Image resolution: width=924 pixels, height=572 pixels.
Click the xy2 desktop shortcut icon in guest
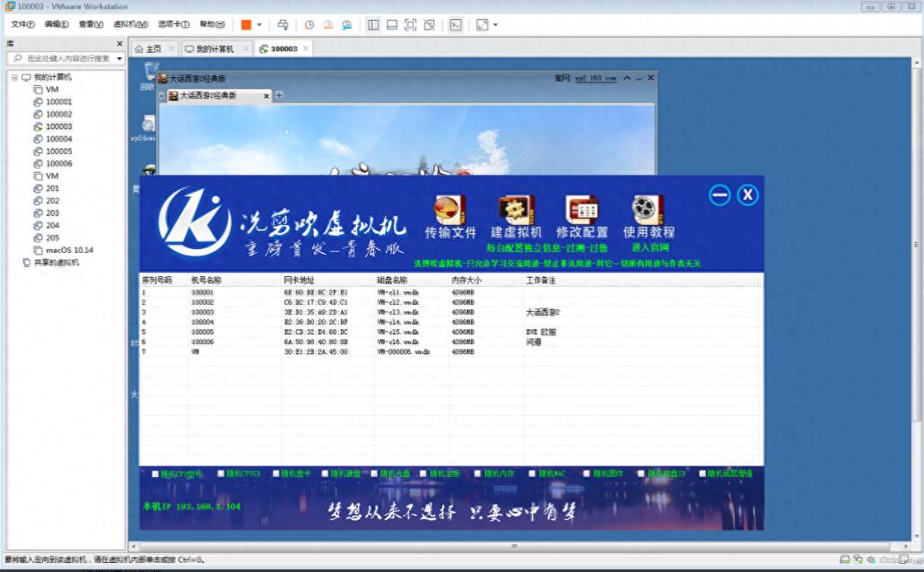point(149,123)
